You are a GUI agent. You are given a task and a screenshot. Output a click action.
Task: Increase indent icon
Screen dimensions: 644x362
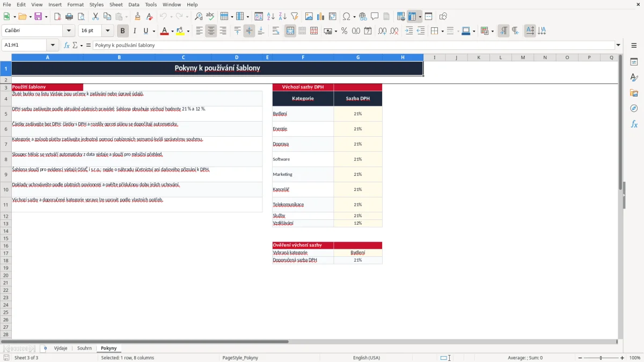point(409,31)
